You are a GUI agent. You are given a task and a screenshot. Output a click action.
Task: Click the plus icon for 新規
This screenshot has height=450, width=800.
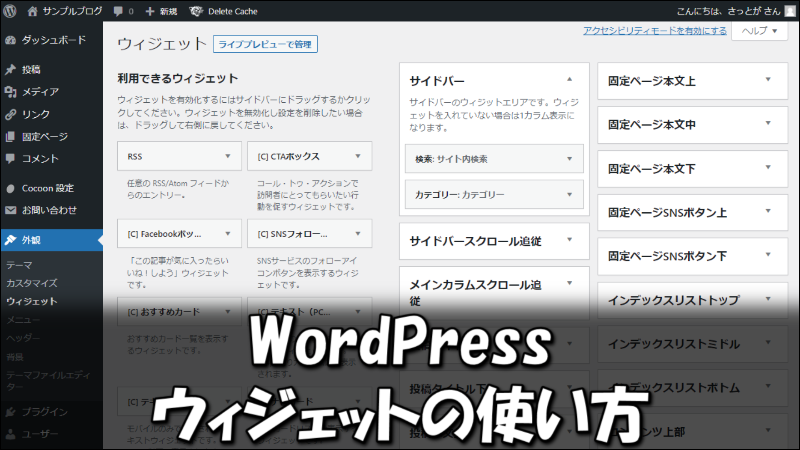150,11
